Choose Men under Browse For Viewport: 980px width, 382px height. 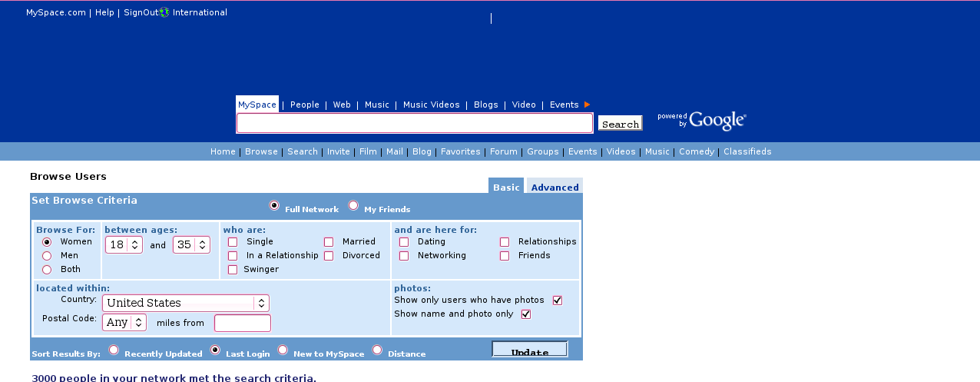(x=47, y=255)
